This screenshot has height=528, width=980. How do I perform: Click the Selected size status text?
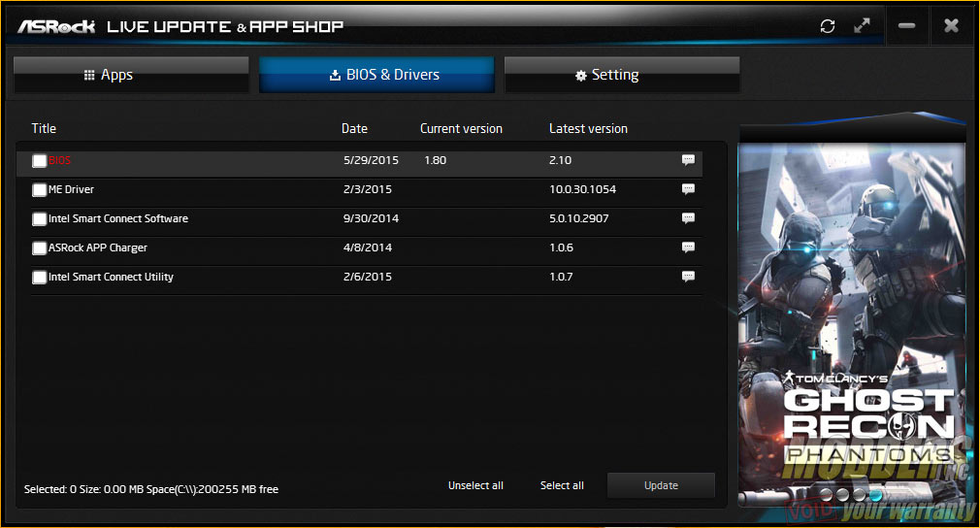click(x=151, y=489)
